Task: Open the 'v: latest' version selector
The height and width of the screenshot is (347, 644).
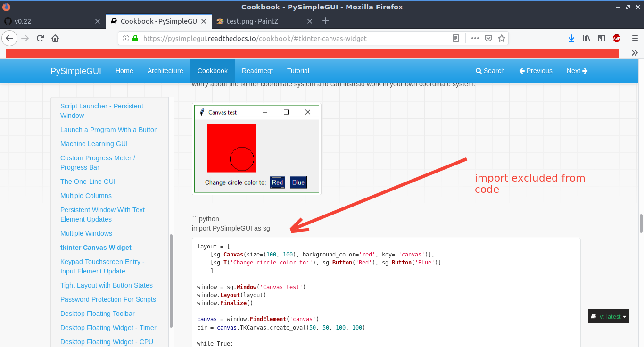Action: pos(608,316)
